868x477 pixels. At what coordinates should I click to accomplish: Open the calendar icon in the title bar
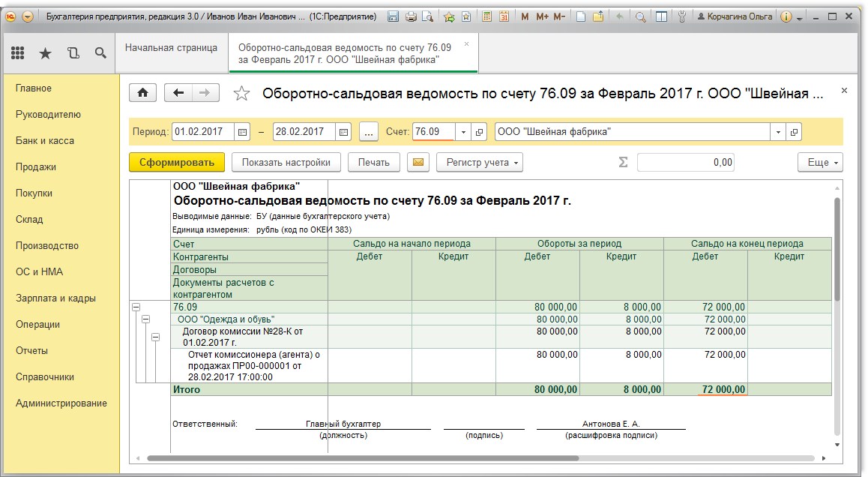(504, 16)
